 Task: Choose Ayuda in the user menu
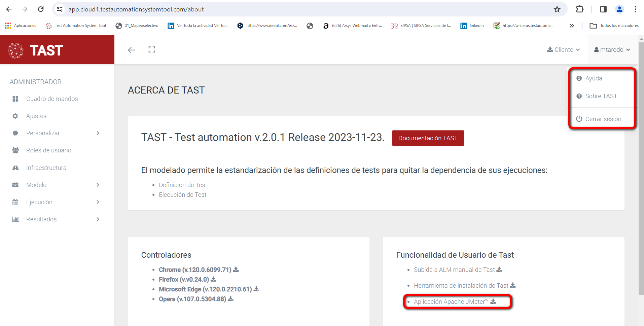tap(594, 78)
